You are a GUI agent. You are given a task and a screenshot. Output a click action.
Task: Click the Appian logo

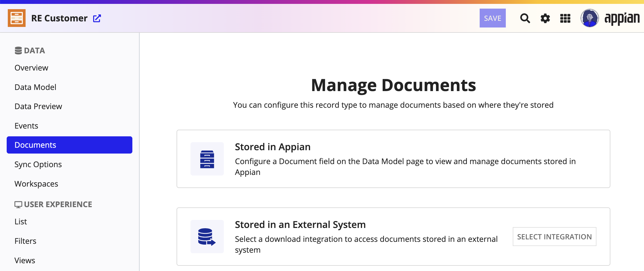click(x=622, y=19)
